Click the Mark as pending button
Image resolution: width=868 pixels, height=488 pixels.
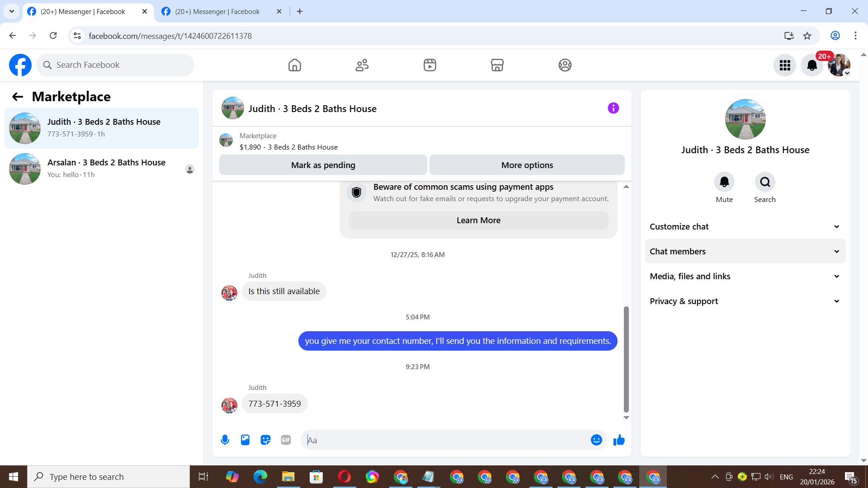(323, 165)
